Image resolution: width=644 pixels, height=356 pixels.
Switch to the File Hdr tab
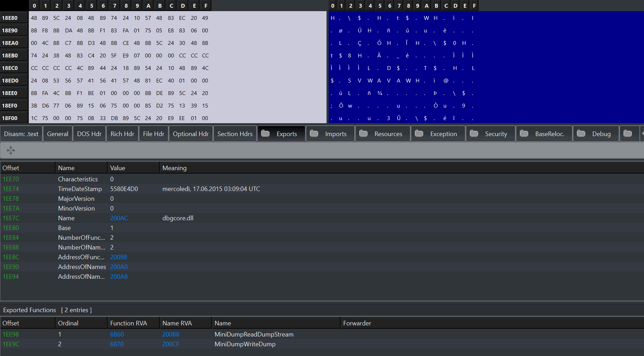[154, 134]
